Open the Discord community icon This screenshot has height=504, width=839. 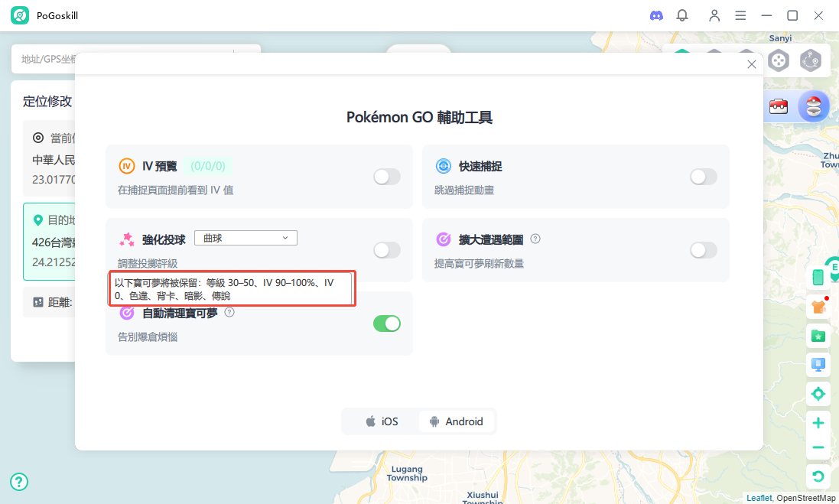pyautogui.click(x=656, y=15)
